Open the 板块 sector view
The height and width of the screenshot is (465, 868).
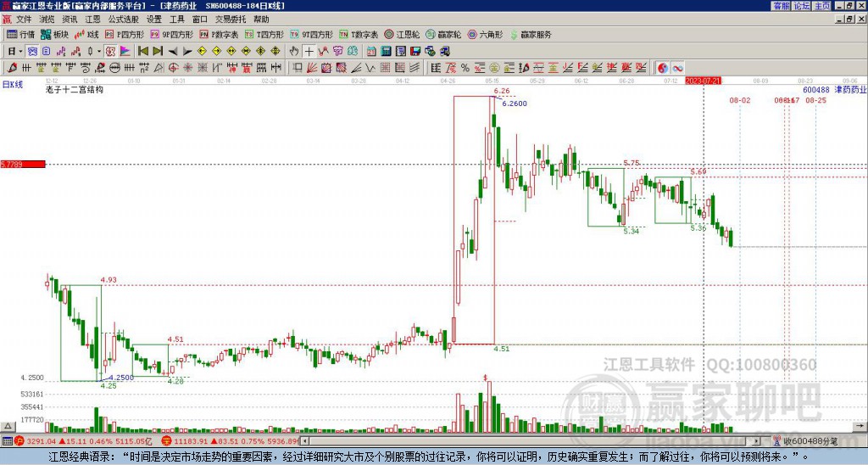(54, 34)
